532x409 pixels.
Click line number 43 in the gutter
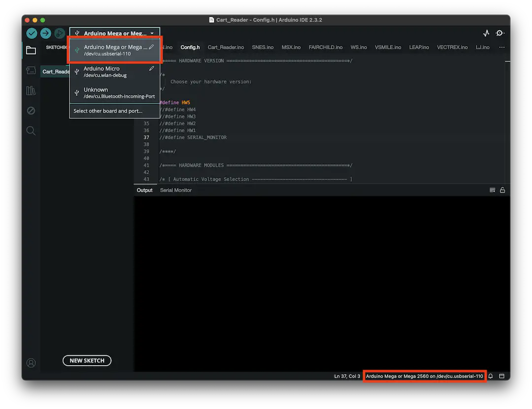(x=146, y=180)
